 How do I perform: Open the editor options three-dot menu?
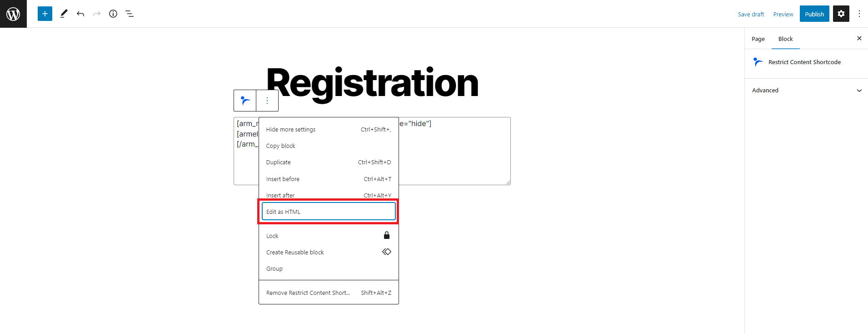[859, 14]
